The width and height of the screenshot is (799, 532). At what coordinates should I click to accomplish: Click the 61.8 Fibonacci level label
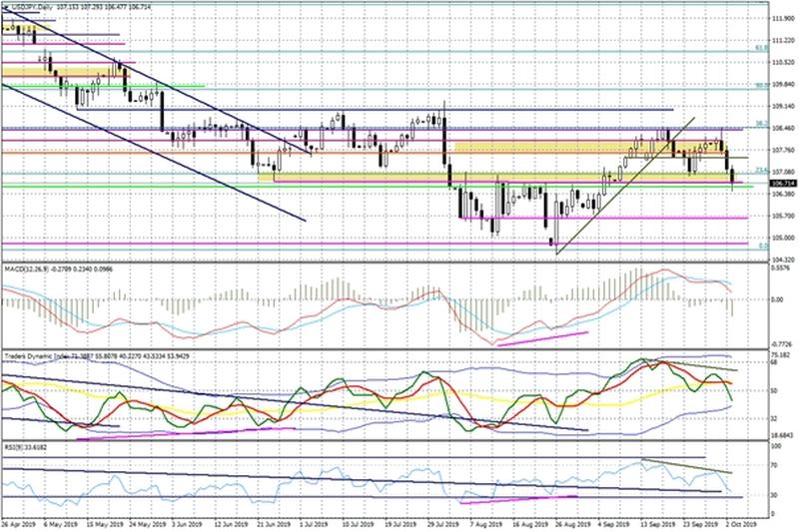761,48
